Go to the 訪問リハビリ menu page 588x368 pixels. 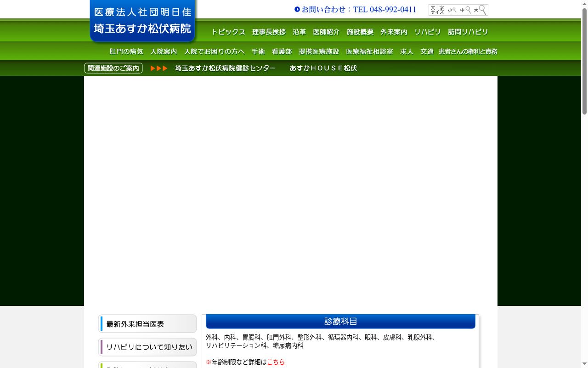click(468, 32)
